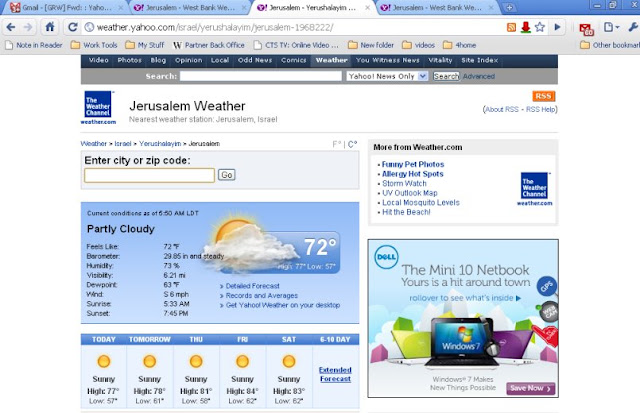
Task: Open Get Yahoo! Weather on your desktop link
Action: pos(283,305)
